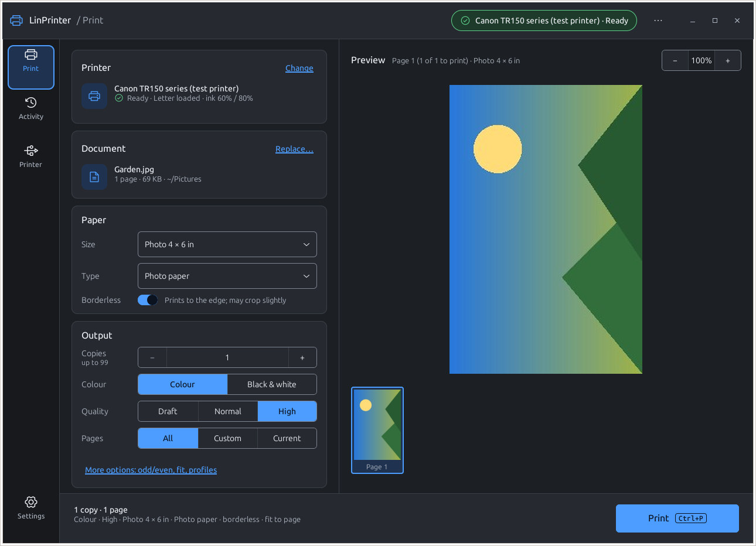Set quality to Normal

click(228, 411)
